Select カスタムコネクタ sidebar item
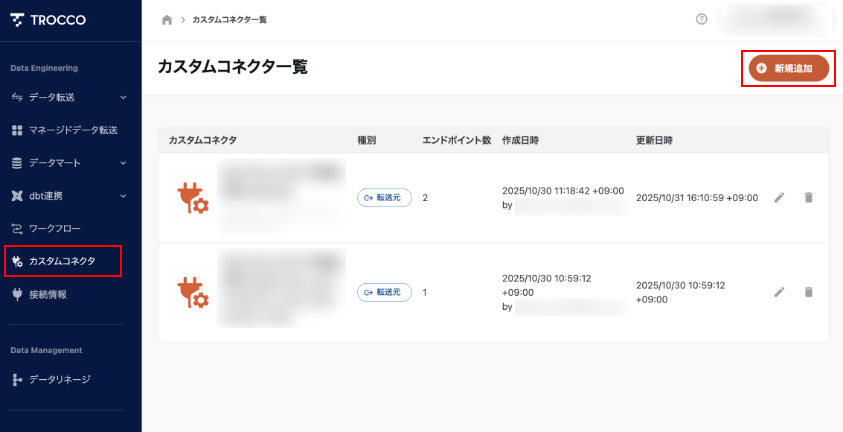The width and height of the screenshot is (843, 432). (x=63, y=261)
